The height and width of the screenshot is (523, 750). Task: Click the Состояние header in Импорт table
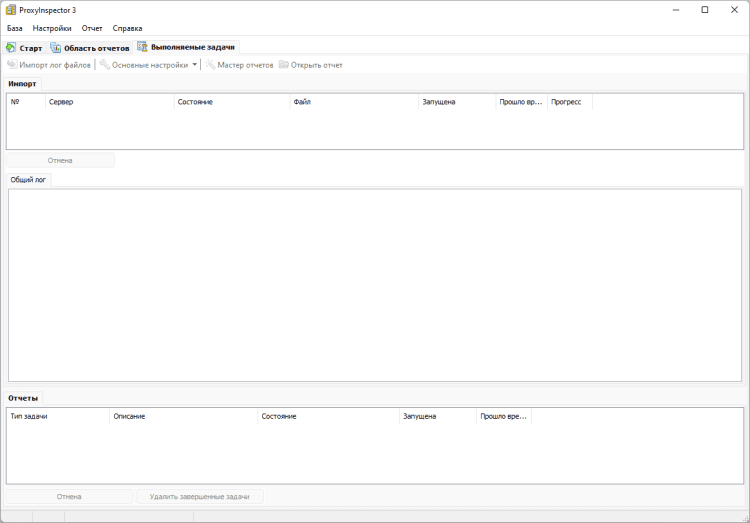coord(232,102)
